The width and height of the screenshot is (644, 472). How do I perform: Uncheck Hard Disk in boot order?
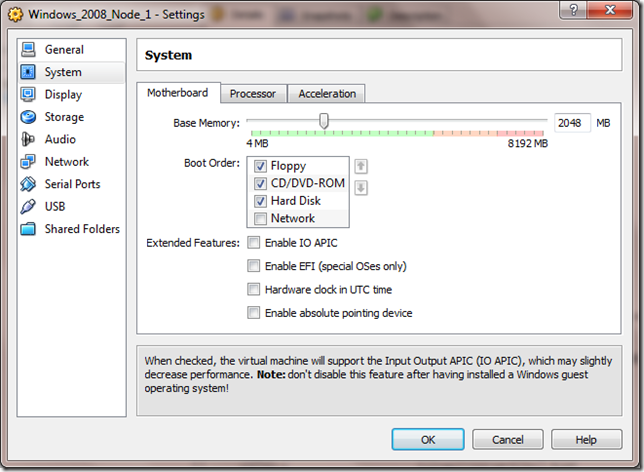pyautogui.click(x=260, y=201)
